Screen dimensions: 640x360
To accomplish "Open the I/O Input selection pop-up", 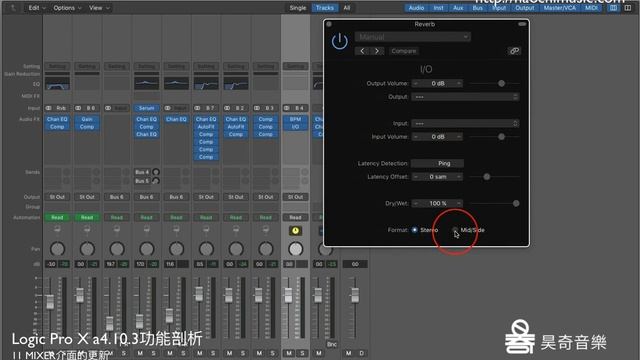I will (465, 123).
